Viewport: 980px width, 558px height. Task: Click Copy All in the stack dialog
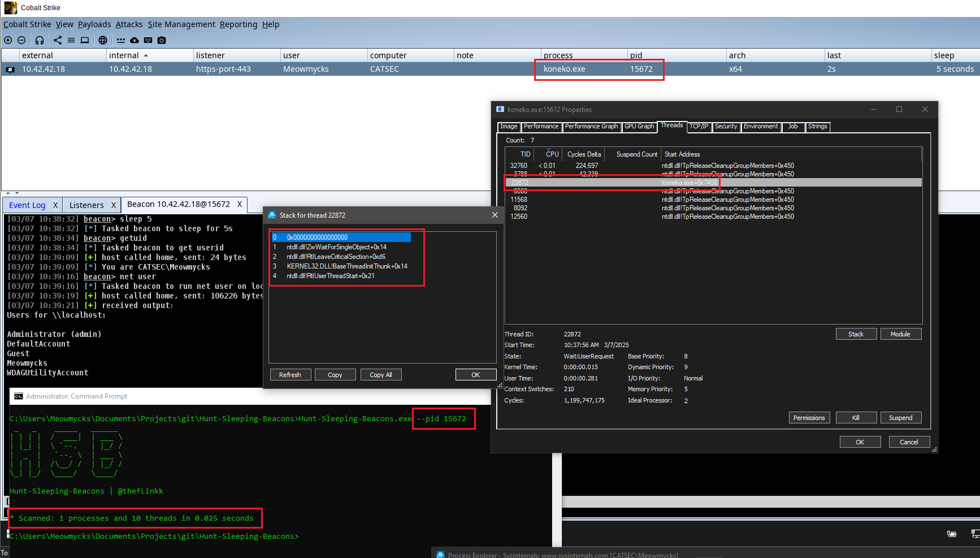(x=381, y=375)
